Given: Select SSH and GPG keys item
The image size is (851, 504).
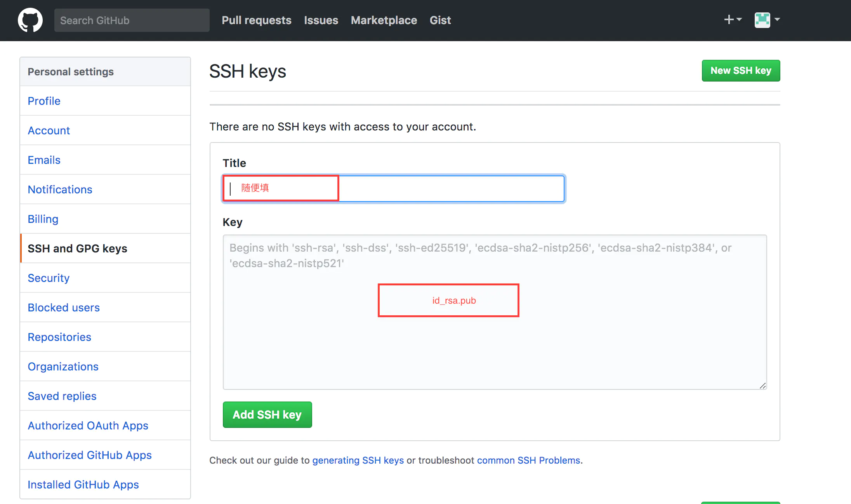Looking at the screenshot, I should [x=105, y=249].
